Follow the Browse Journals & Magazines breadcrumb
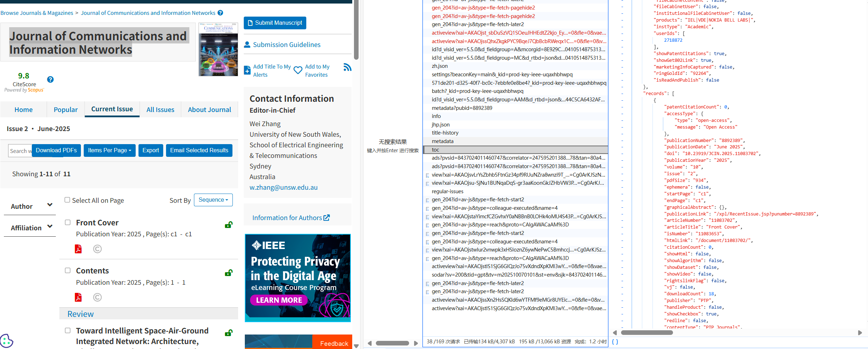This screenshot has height=349, width=868. [37, 13]
